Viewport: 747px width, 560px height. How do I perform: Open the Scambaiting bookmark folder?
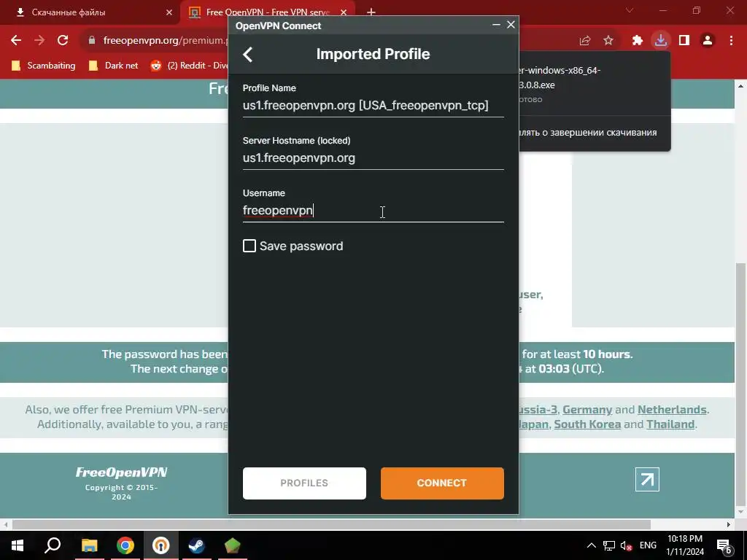[x=44, y=66]
